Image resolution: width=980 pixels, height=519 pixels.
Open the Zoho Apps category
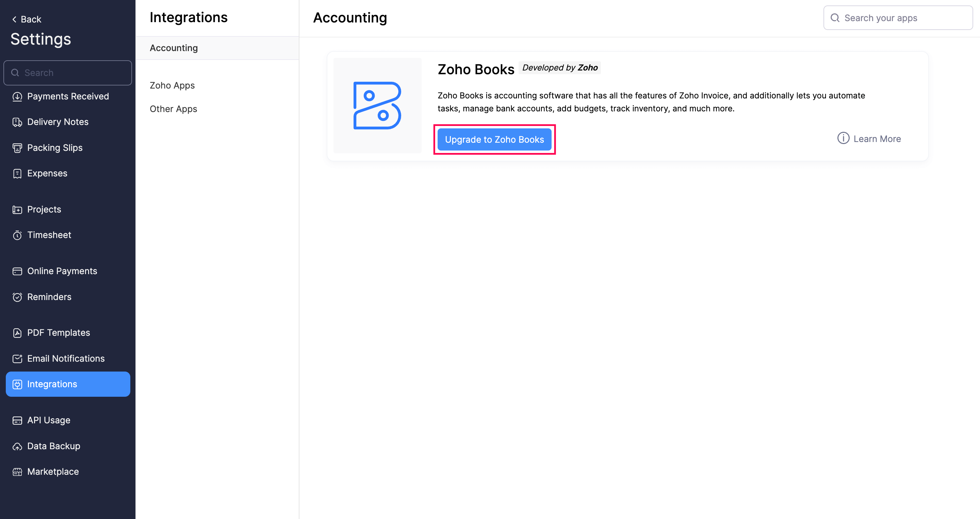click(x=172, y=85)
